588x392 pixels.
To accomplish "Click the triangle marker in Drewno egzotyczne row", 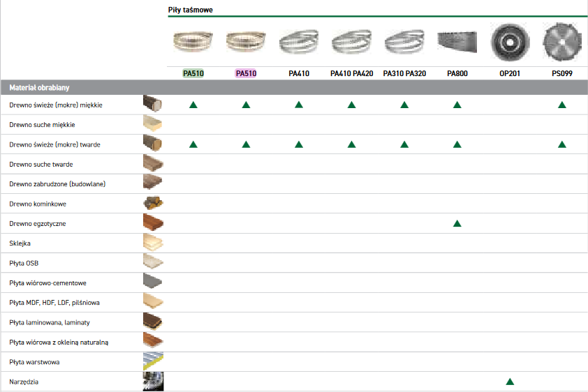I will click(x=457, y=224).
